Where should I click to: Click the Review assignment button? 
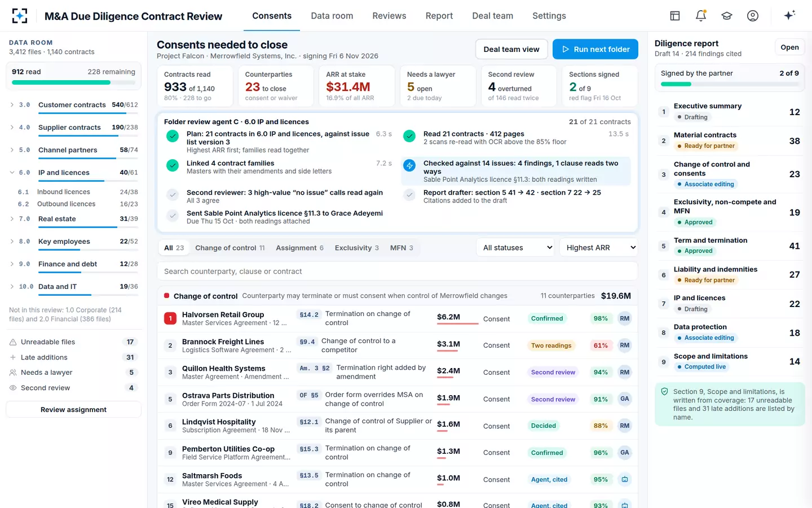[x=73, y=410]
